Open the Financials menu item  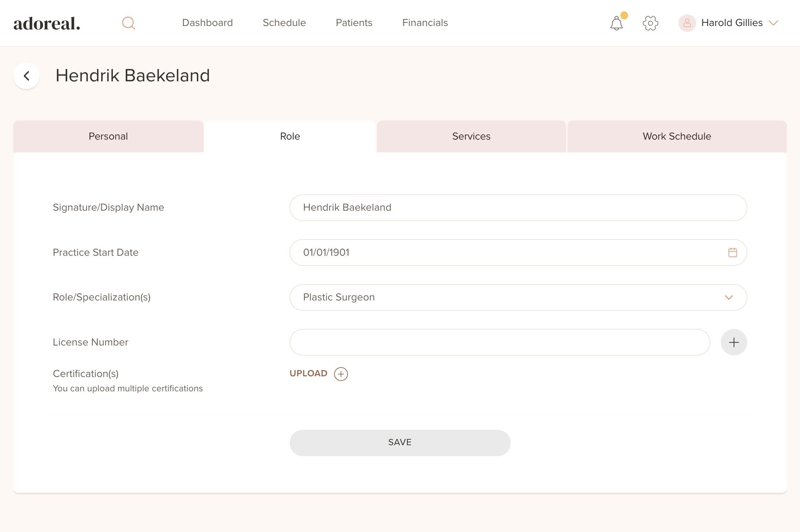pyautogui.click(x=425, y=23)
